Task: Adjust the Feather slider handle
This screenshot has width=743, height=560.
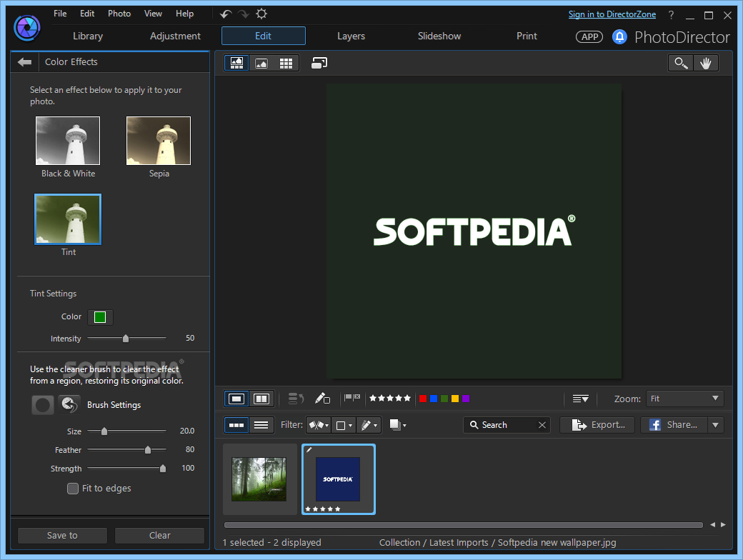Action: tap(148, 449)
